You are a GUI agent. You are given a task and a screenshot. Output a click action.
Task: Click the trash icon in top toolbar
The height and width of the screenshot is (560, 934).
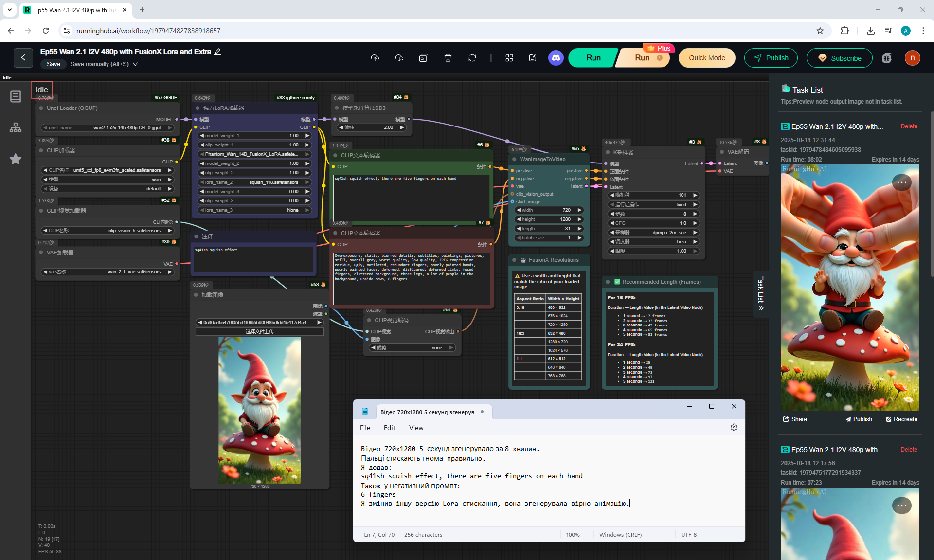pos(448,58)
